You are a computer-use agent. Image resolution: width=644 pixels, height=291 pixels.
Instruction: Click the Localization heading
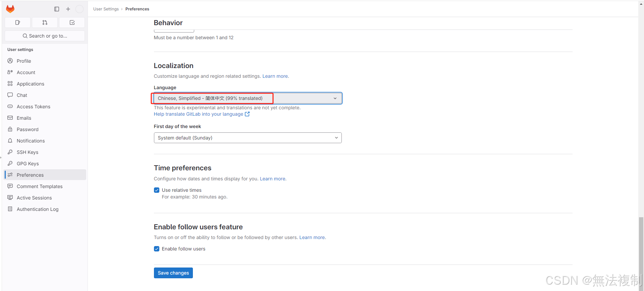click(174, 66)
